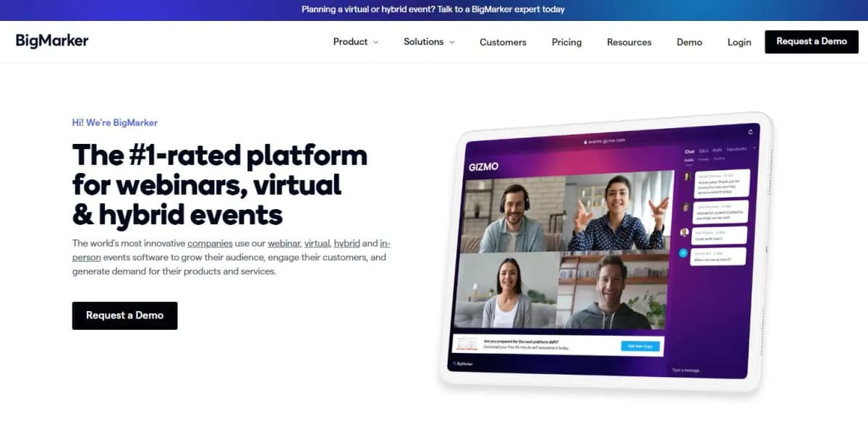Click the Request a Demo button below the headline
The image size is (868, 437).
pyautogui.click(x=124, y=315)
